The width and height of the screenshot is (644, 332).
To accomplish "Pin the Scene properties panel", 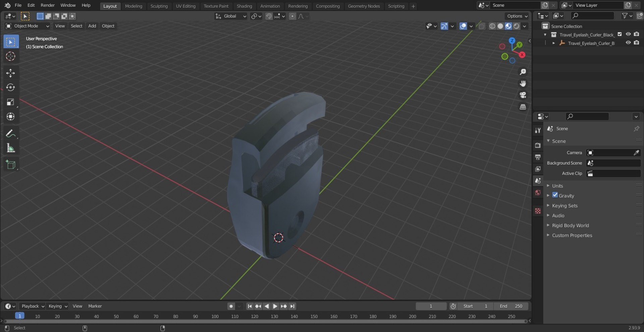I will 636,129.
